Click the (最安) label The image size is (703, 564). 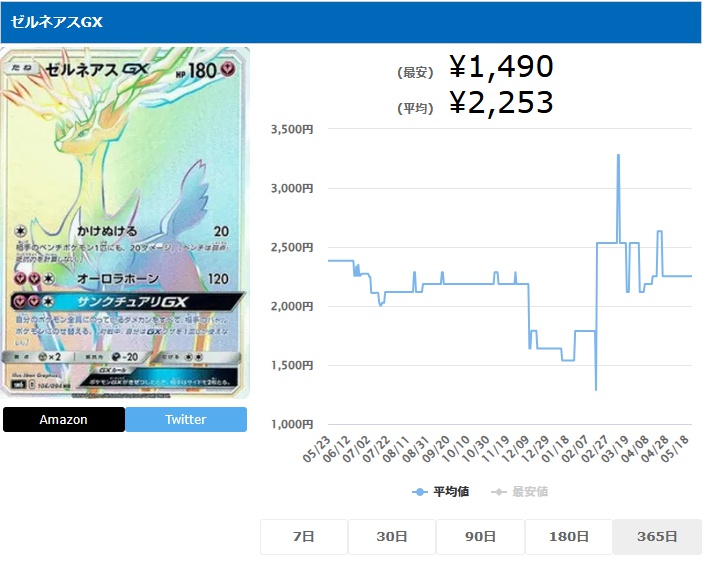click(x=415, y=72)
